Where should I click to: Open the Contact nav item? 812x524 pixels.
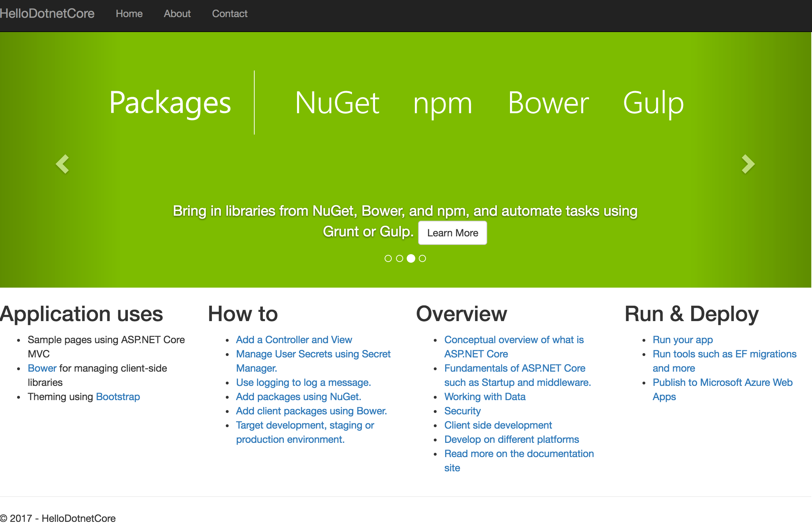pyautogui.click(x=230, y=14)
